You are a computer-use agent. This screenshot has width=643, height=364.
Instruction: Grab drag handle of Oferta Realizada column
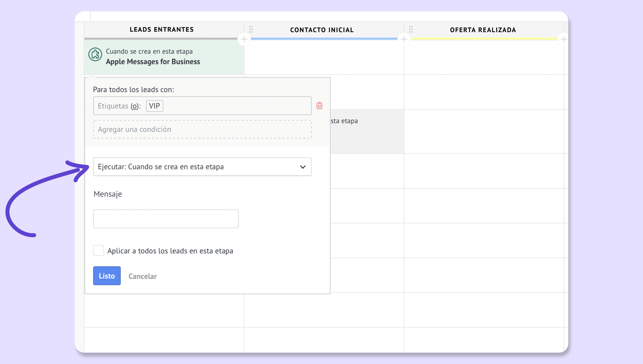[411, 30]
